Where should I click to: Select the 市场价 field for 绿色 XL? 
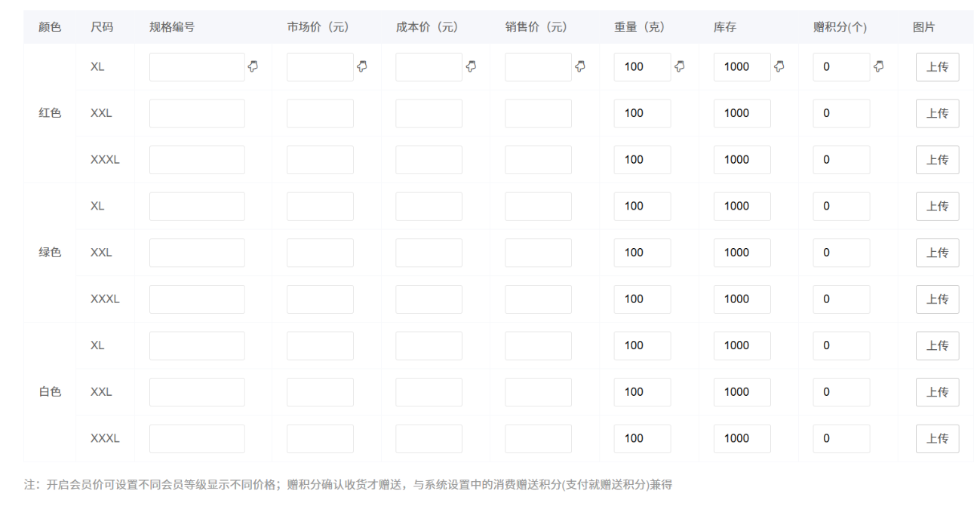(x=320, y=206)
